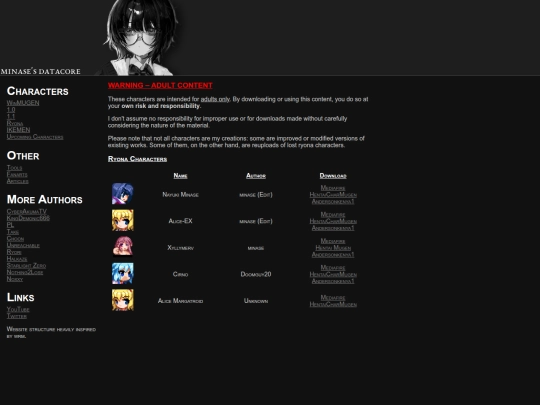Open the YouTube link under Links
This screenshot has height=405, width=540.
coord(18,309)
